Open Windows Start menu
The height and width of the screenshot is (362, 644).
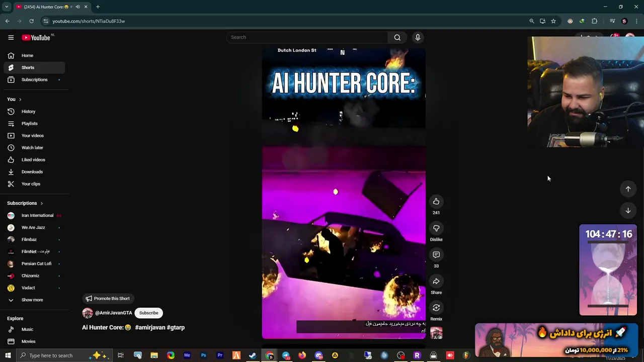[x=8, y=355]
